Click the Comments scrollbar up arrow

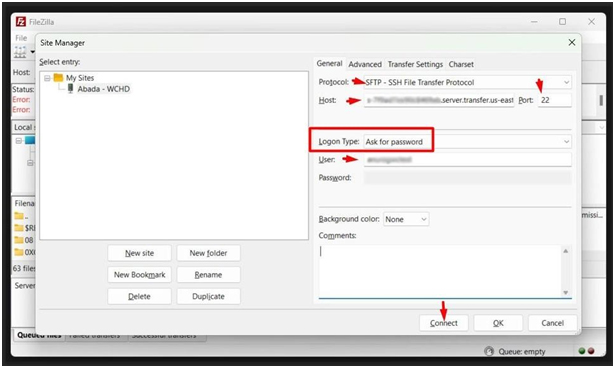point(566,251)
